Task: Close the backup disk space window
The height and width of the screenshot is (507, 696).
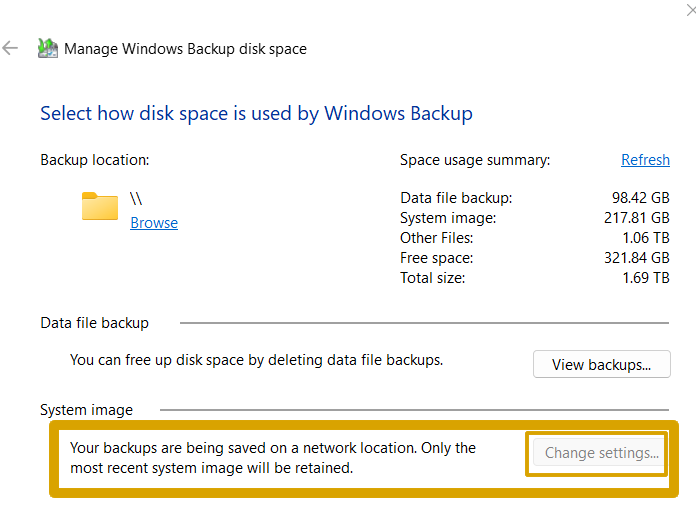Action: pyautogui.click(x=689, y=8)
